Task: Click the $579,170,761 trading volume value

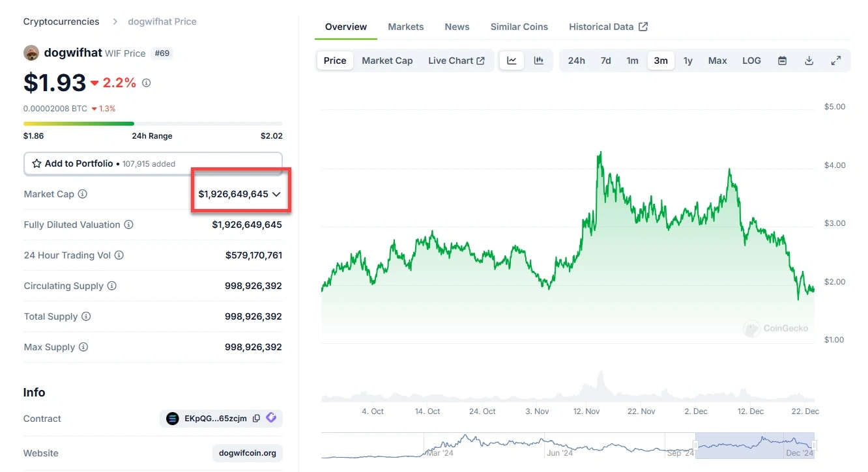Action: coord(254,255)
